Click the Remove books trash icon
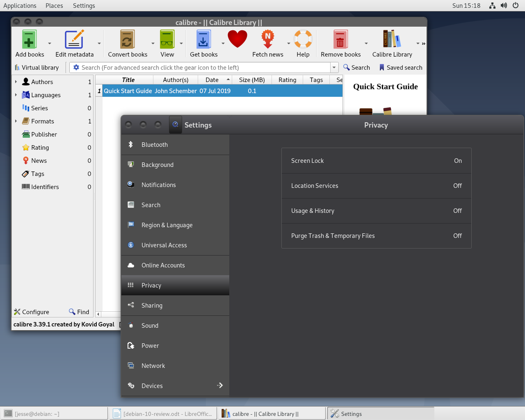This screenshot has height=420, width=525. point(340,40)
